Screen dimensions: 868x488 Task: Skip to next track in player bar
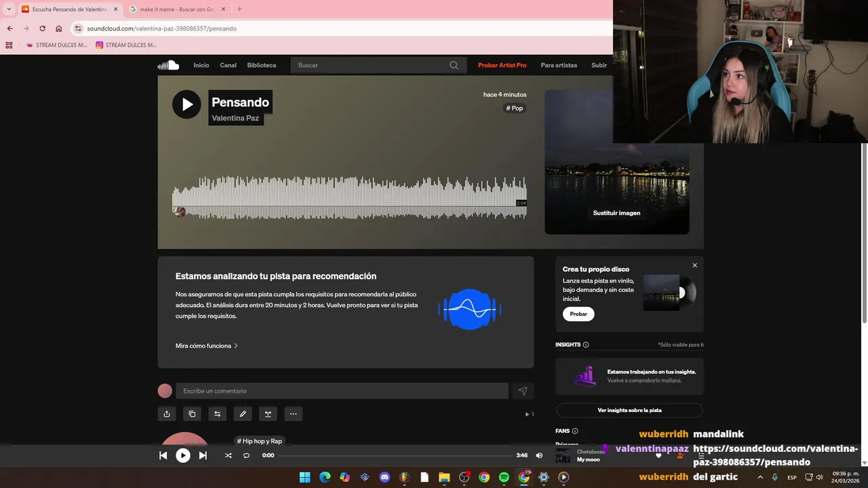[x=203, y=455]
